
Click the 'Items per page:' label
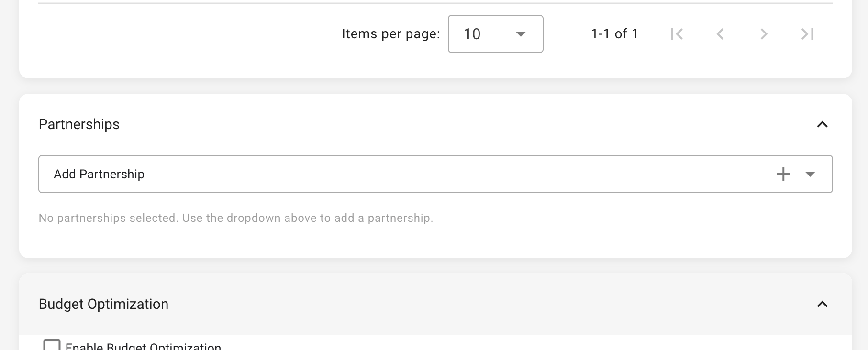point(390,34)
